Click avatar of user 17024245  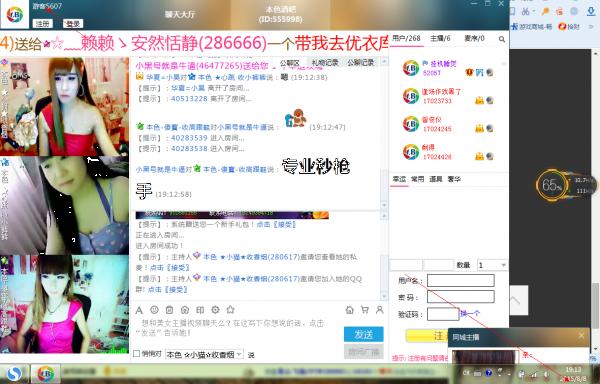[x=411, y=124]
